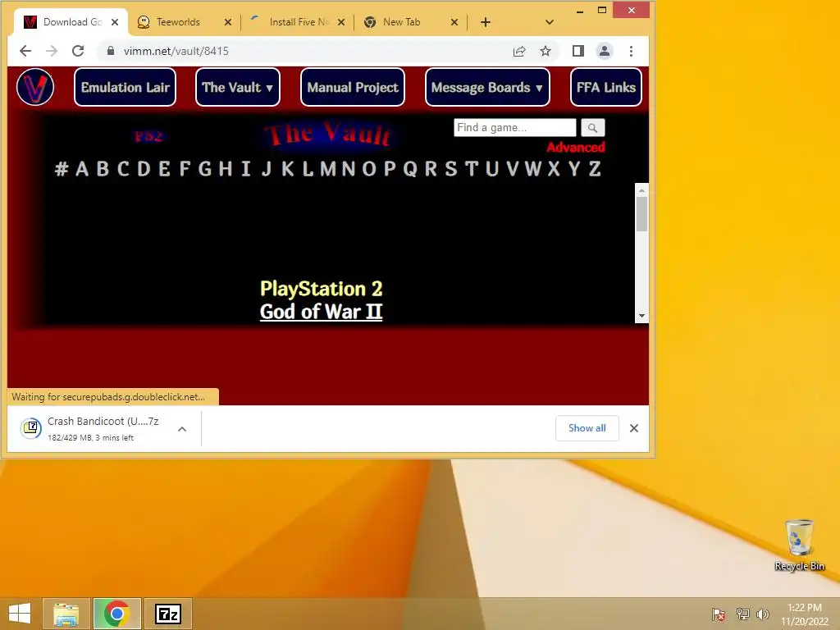This screenshot has height=630, width=840.
Task: Browse games starting with letter M
Action: (328, 169)
